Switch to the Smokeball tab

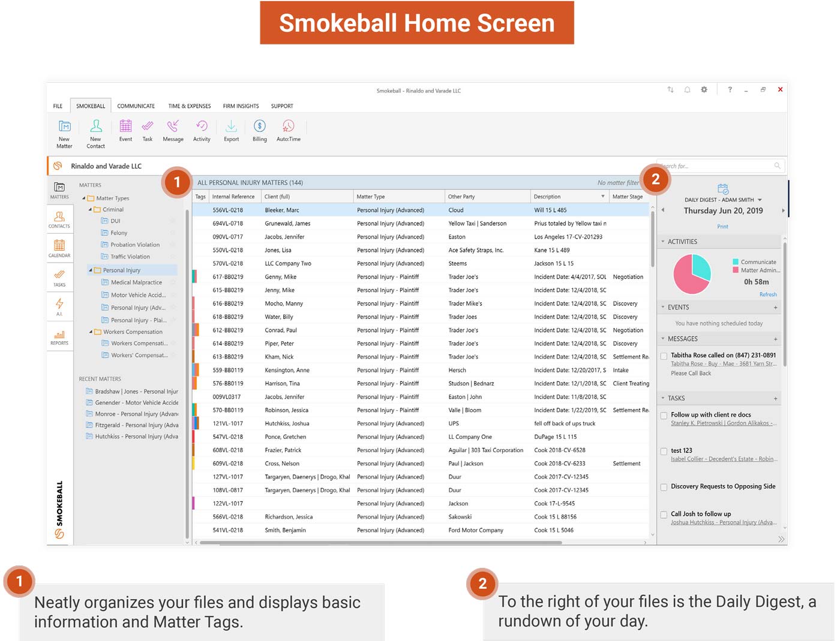pos(91,106)
